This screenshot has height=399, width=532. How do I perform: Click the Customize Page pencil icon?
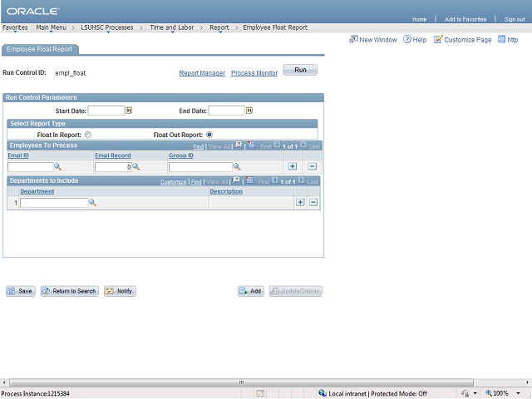438,39
